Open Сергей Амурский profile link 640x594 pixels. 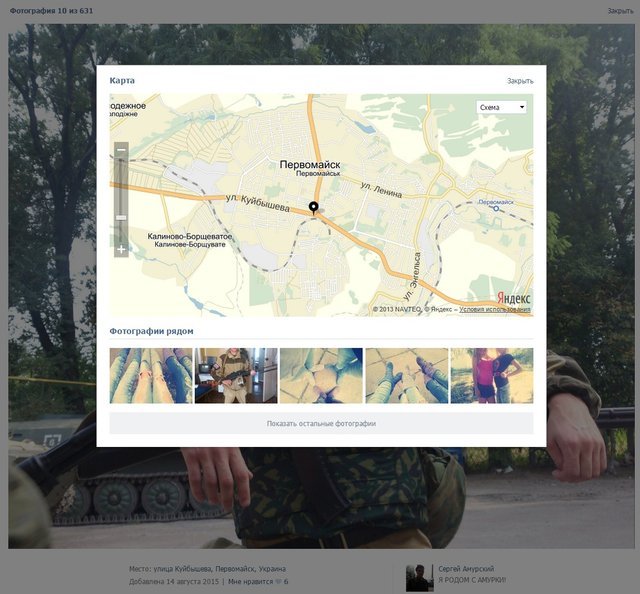[x=466, y=569]
